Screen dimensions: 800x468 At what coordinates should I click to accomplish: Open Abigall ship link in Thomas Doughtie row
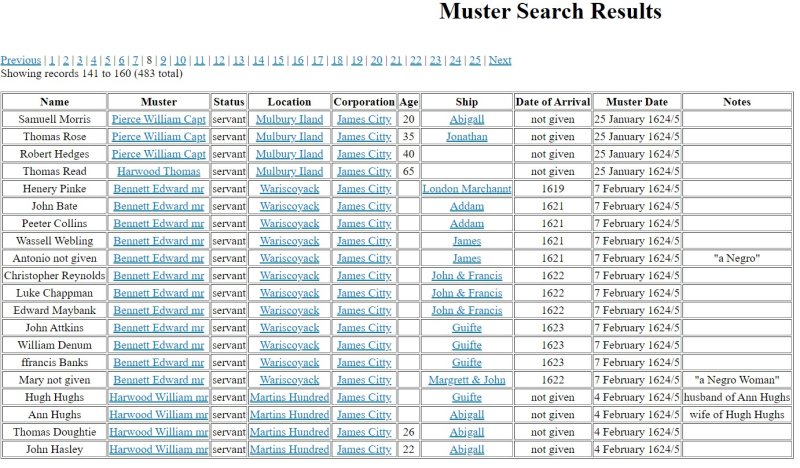(467, 432)
